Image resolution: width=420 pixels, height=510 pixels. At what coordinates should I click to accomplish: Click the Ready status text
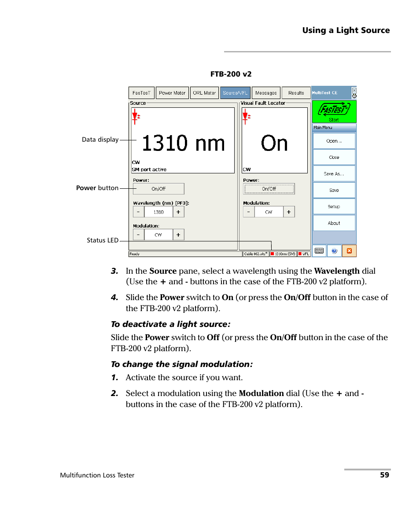tap(134, 254)
